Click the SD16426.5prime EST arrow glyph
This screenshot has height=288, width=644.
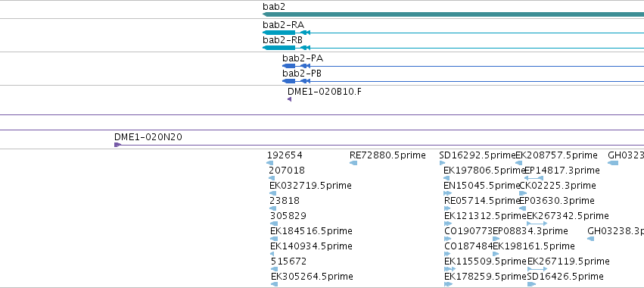click(531, 284)
